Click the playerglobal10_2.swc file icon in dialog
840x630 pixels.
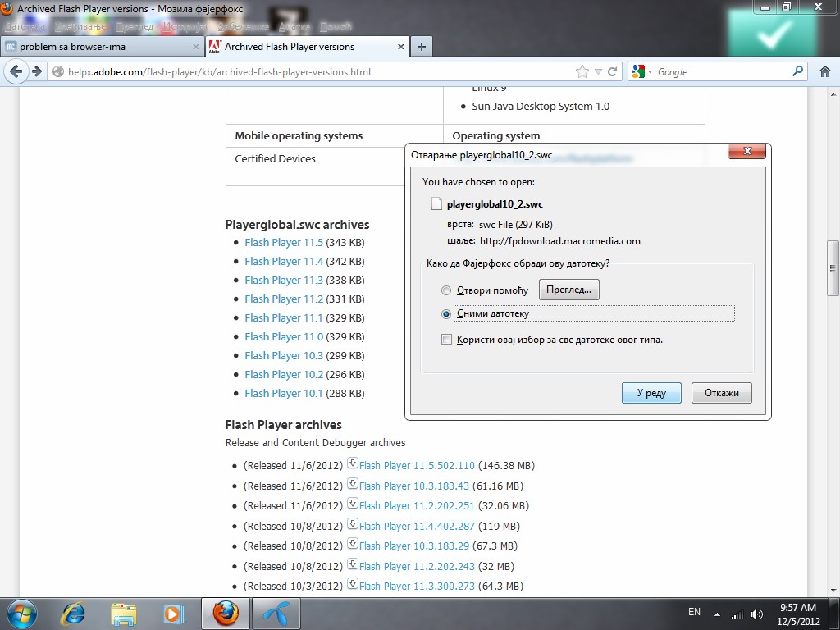coord(436,203)
